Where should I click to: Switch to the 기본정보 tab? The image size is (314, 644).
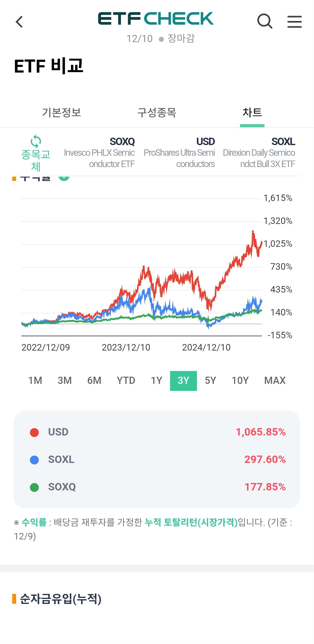pos(61,112)
